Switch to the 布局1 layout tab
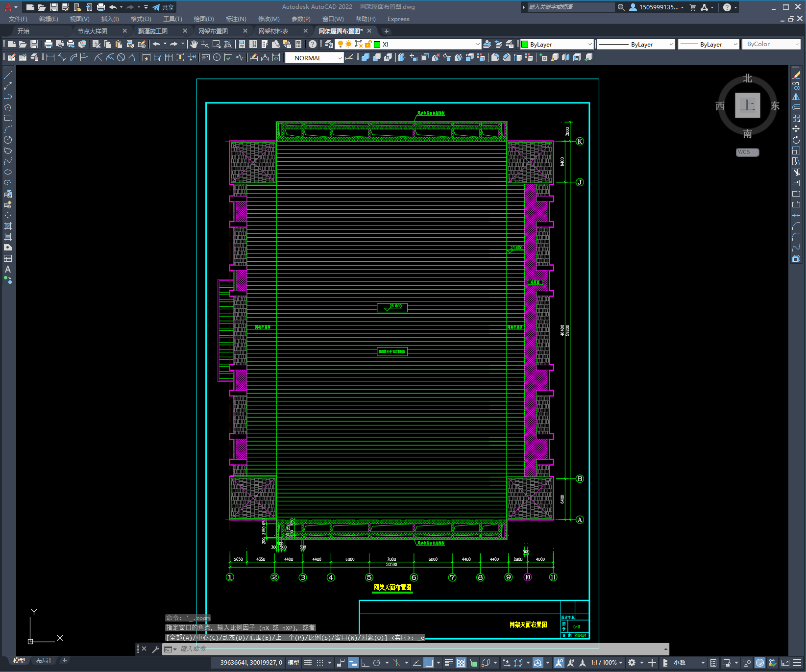This screenshot has width=806, height=672. pyautogui.click(x=44, y=661)
